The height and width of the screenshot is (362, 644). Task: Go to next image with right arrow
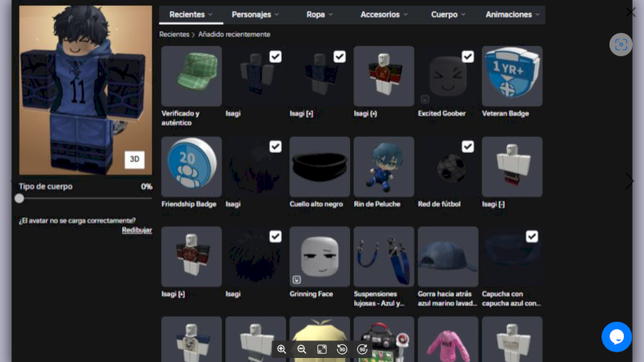click(630, 181)
